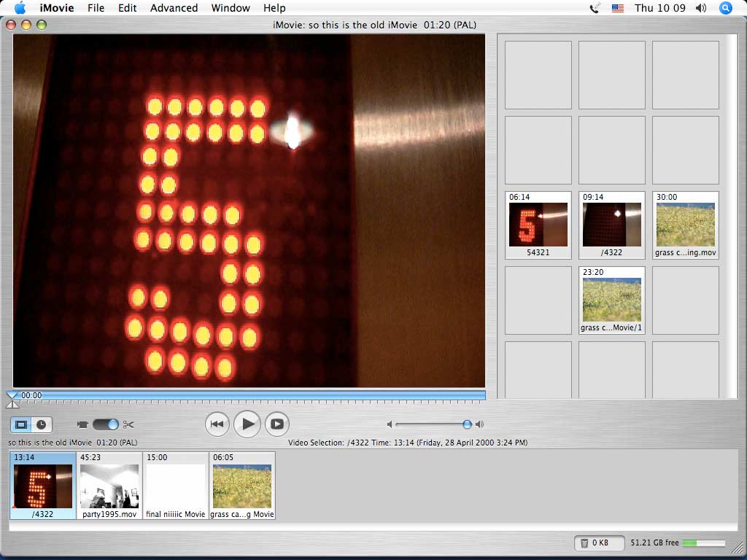Click the volume speaker icon in menu bar

pos(701,8)
